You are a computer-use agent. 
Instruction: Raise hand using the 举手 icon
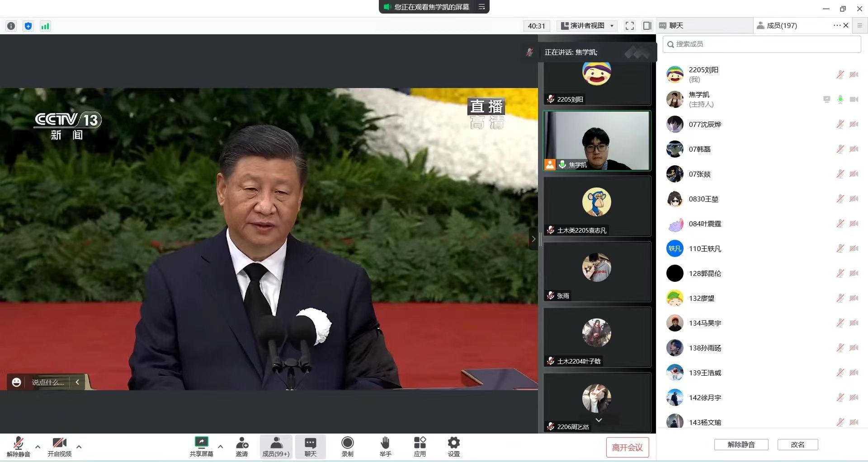pyautogui.click(x=385, y=446)
